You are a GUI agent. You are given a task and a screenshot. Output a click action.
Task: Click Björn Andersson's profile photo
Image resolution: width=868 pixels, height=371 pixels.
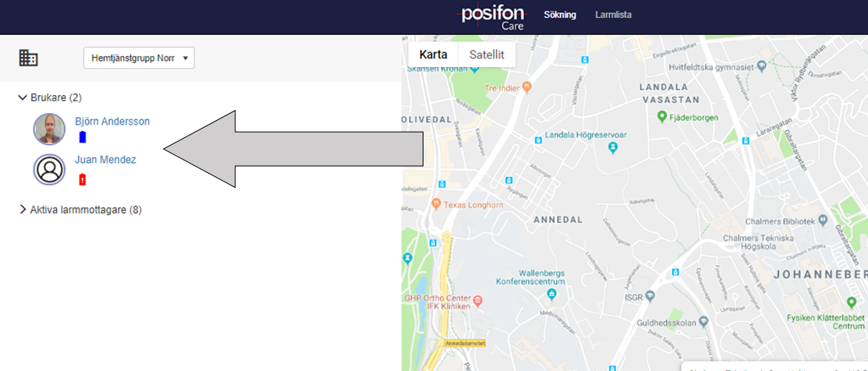pos(49,129)
